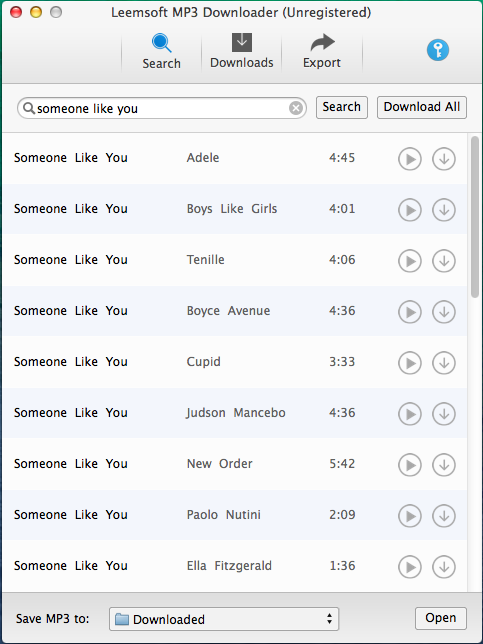Image resolution: width=483 pixels, height=644 pixels.
Task: Click the Search button next to query
Action: point(342,107)
